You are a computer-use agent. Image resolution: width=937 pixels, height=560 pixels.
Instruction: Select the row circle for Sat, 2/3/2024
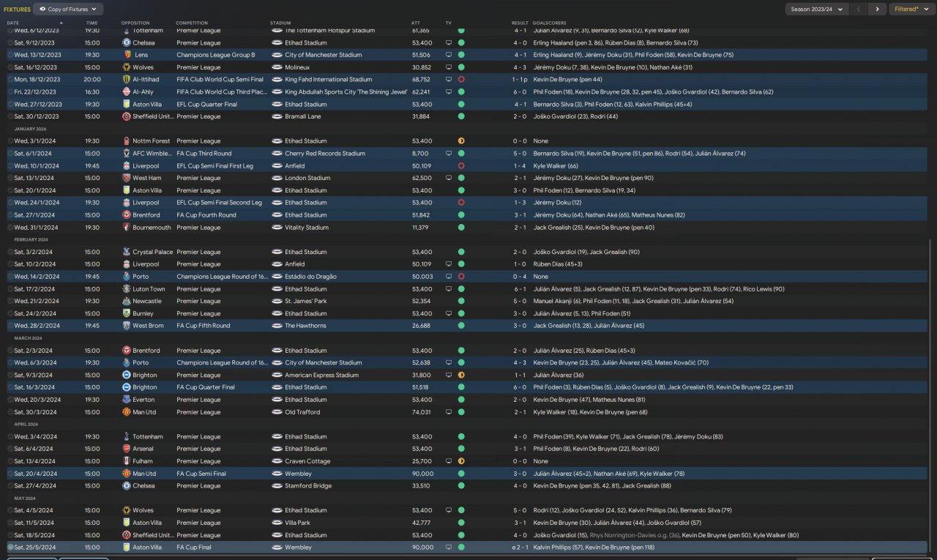(x=10, y=351)
